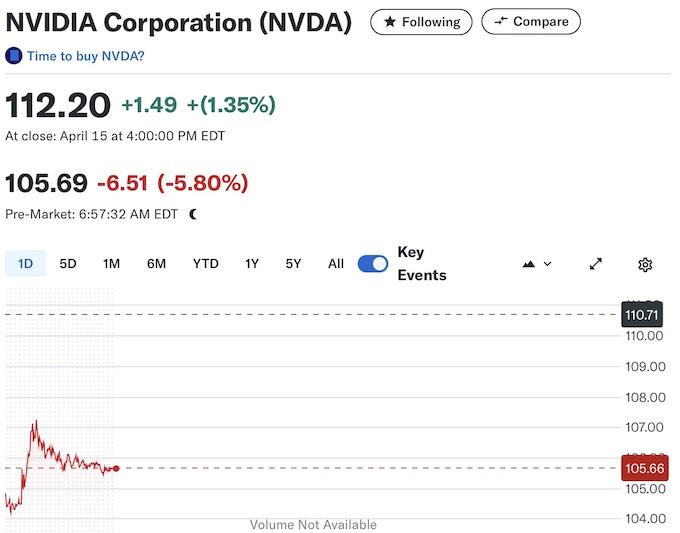Click the star icon in Following
680x533 pixels.
click(390, 21)
